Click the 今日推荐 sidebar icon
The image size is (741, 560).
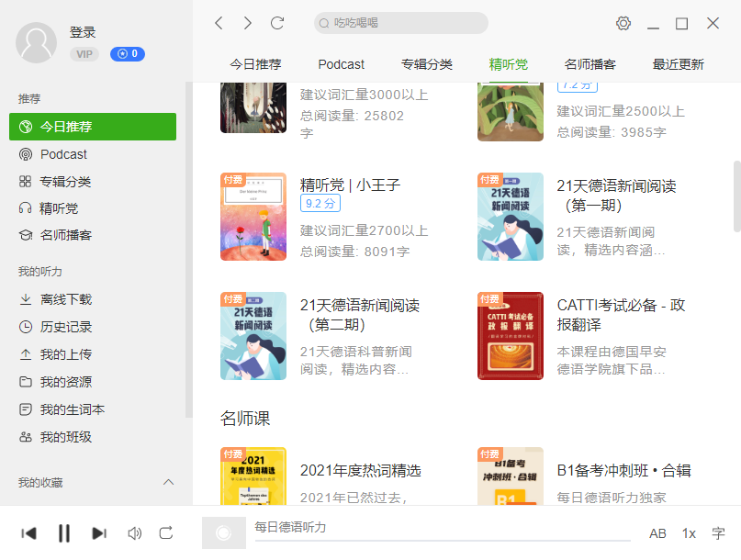(26, 127)
